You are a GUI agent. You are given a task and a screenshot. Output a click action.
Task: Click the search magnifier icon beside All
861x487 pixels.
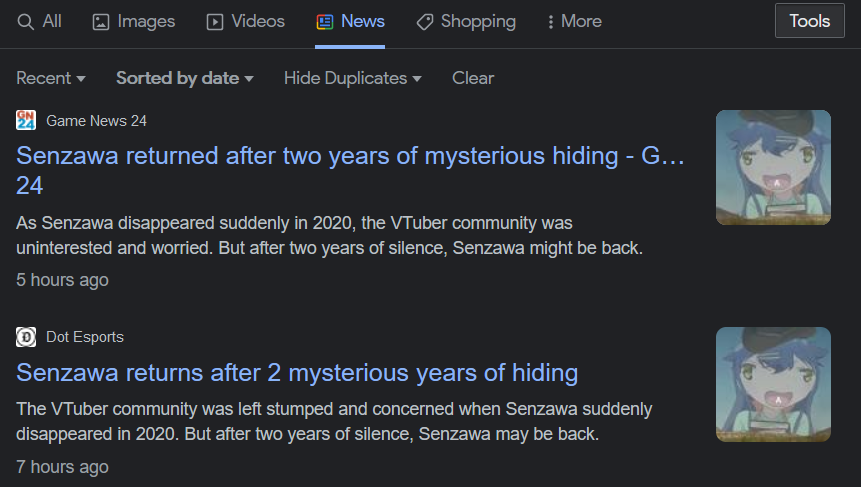(x=26, y=21)
